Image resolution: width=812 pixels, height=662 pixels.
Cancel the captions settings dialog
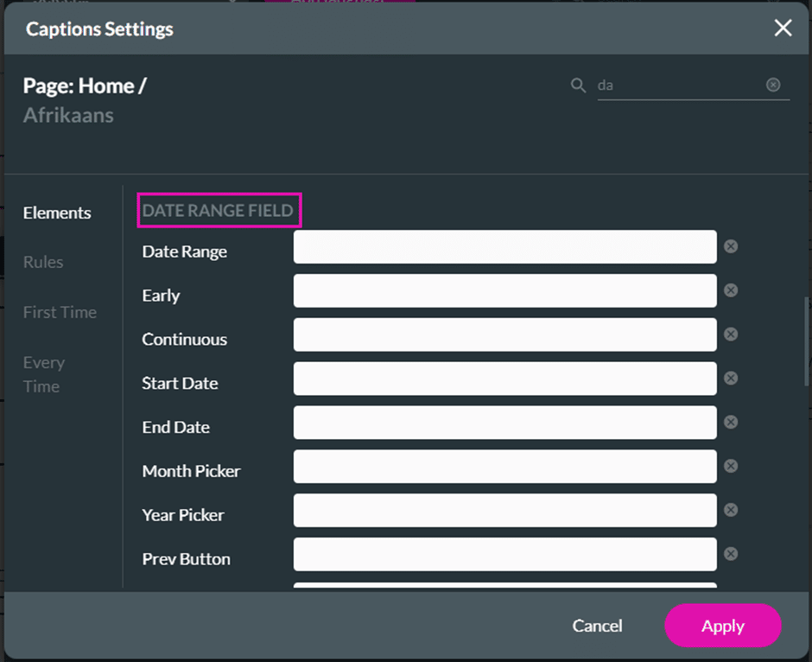click(597, 626)
